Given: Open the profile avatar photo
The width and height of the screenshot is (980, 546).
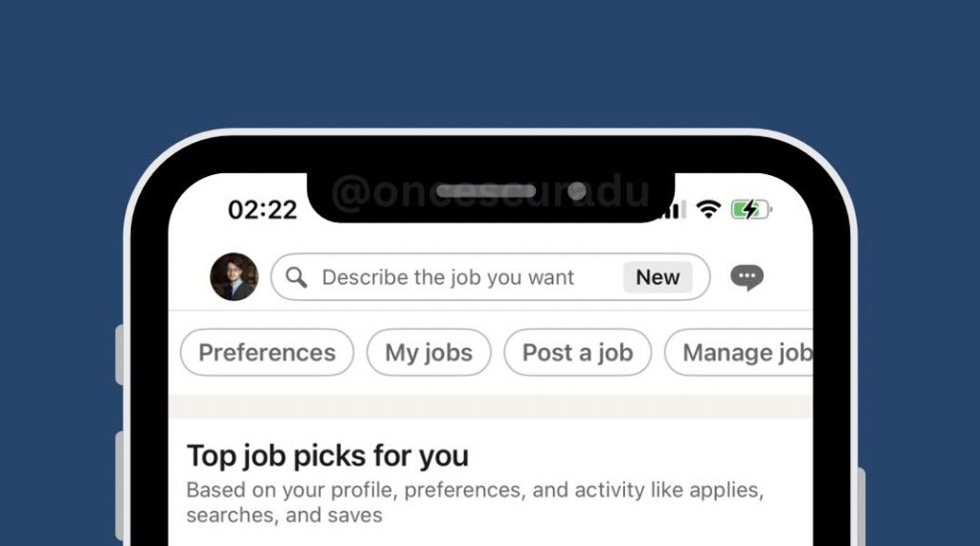Looking at the screenshot, I should 234,277.
